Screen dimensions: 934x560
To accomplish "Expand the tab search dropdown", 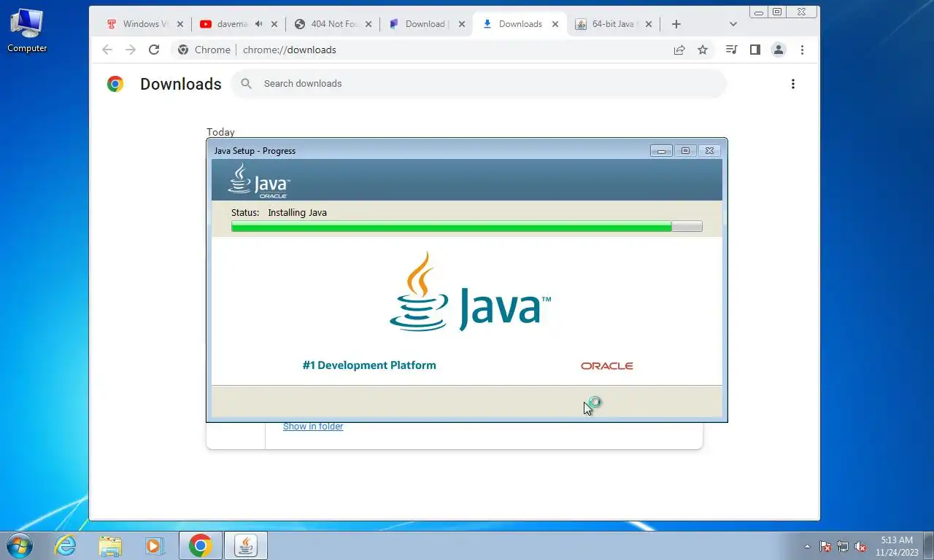I will [733, 24].
